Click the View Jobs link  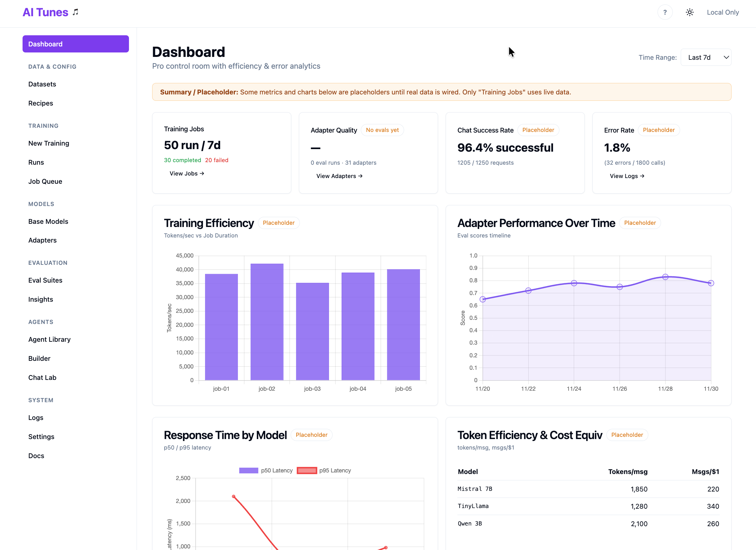pyautogui.click(x=187, y=174)
